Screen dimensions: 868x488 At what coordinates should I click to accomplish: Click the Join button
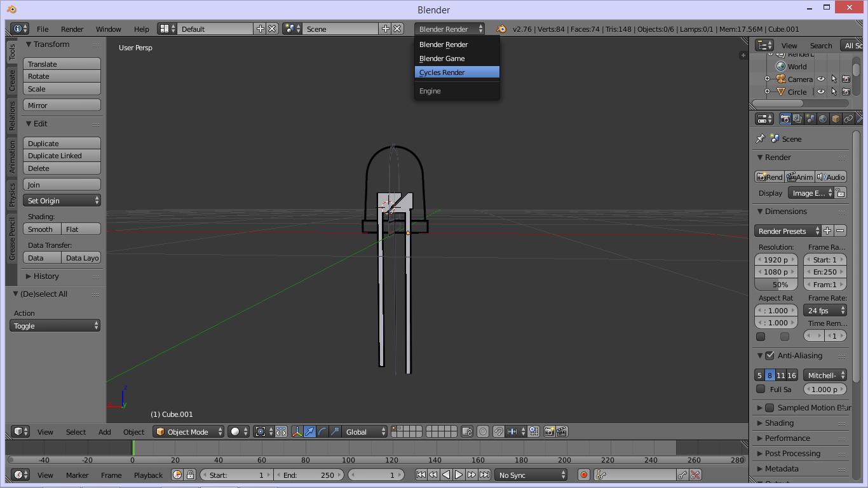tap(62, 184)
